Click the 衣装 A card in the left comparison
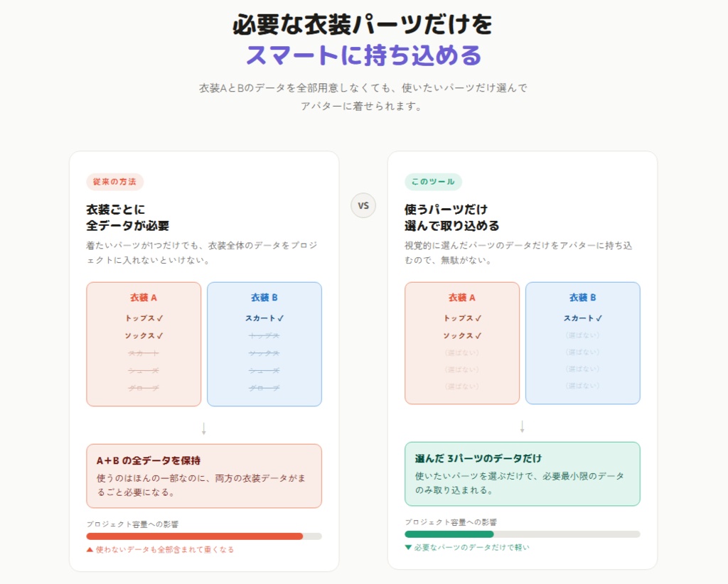This screenshot has width=728, height=584. (x=144, y=342)
